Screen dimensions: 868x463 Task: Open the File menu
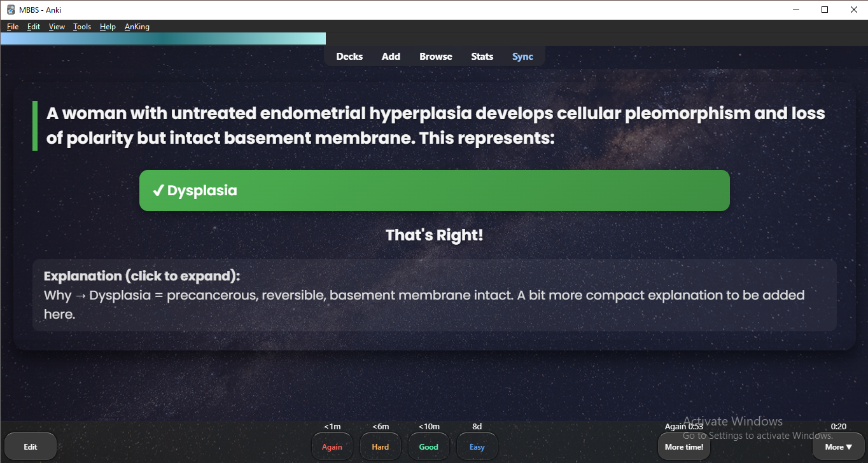[13, 27]
